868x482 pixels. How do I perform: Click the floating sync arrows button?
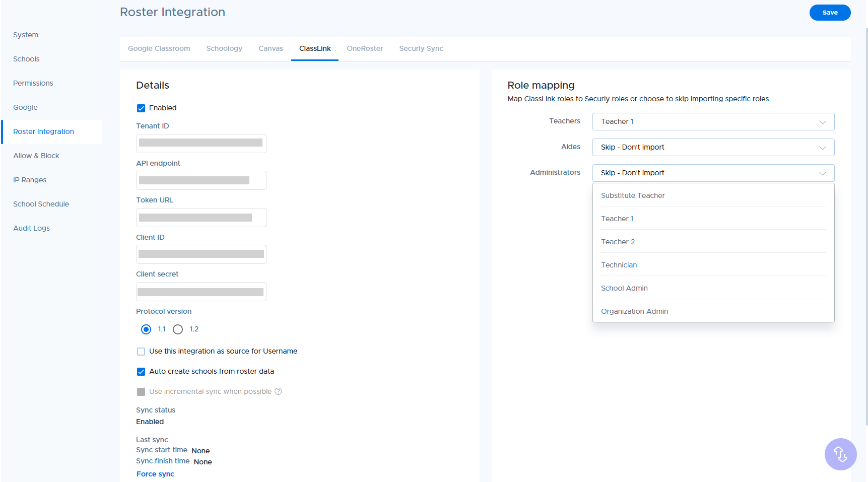coord(840,454)
